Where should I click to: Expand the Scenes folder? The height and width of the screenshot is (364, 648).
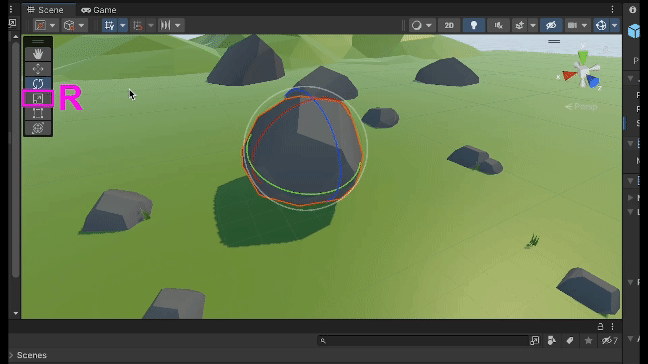[11, 355]
